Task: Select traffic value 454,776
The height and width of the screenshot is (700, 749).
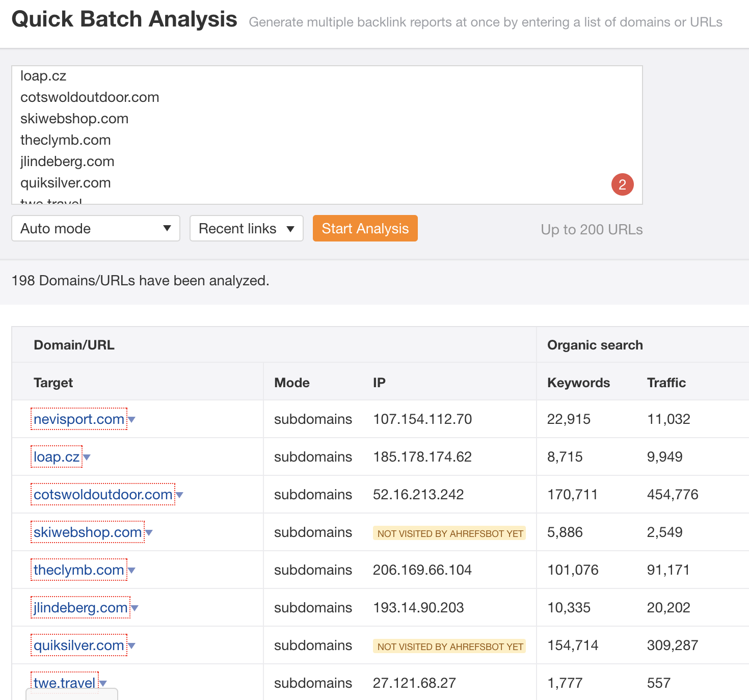Action: (x=673, y=494)
